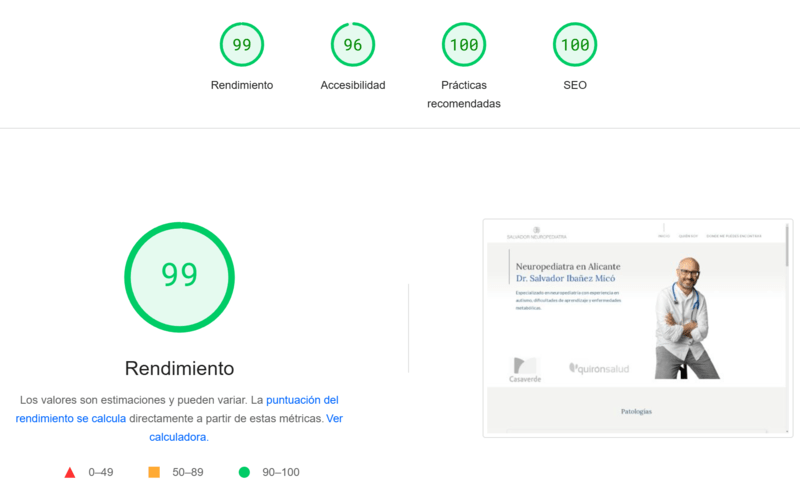Click the Casaverde logo in thumbnail
This screenshot has width=800, height=494.
pos(525,370)
